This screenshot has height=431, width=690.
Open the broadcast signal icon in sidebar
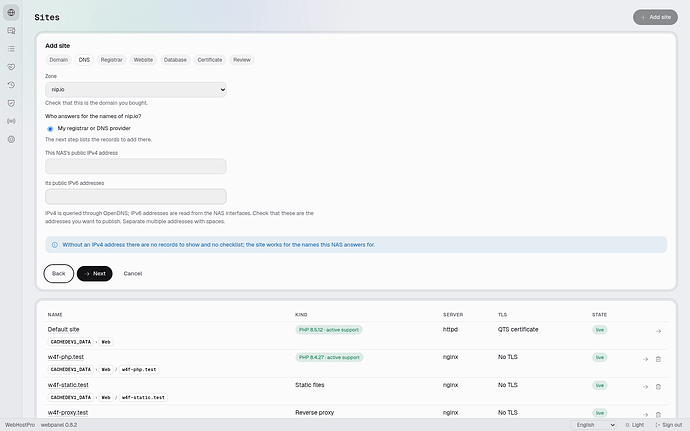(11, 121)
